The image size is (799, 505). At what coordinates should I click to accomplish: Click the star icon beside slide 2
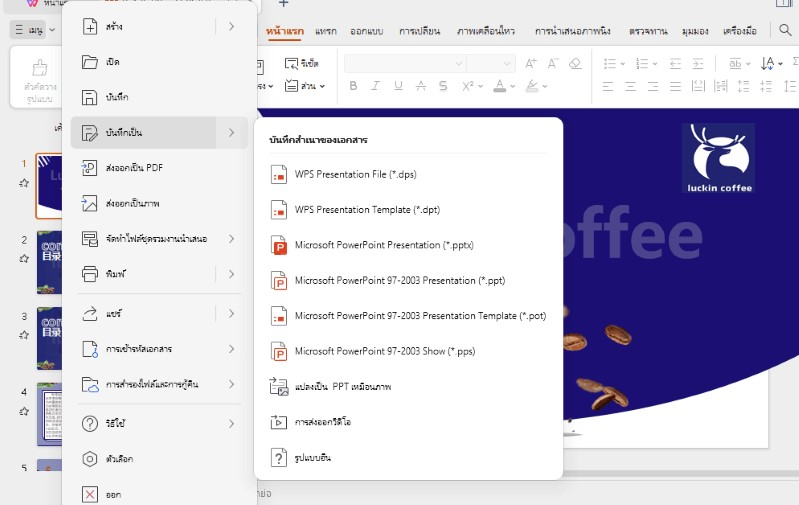(24, 259)
